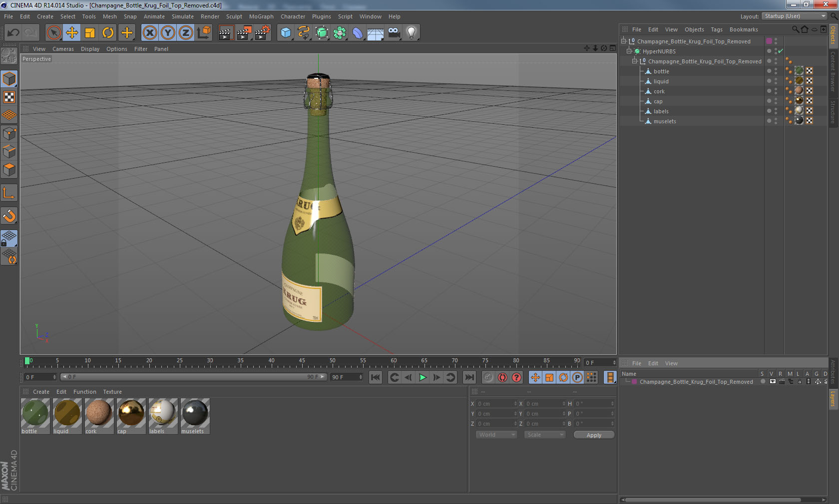Viewport: 839px width, 504px height.
Task: Open viewport Cameras menu
Action: click(x=63, y=49)
